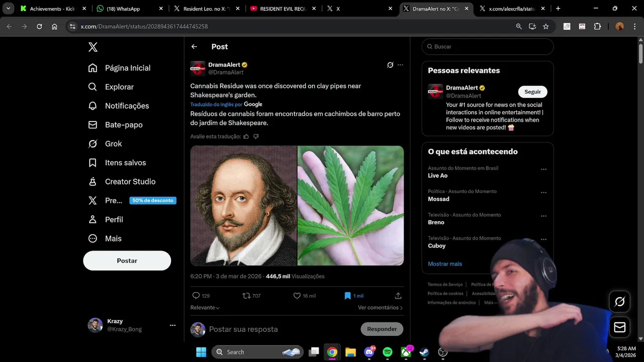Open File Explorer from taskbar
This screenshot has height=362, width=644.
click(351, 352)
